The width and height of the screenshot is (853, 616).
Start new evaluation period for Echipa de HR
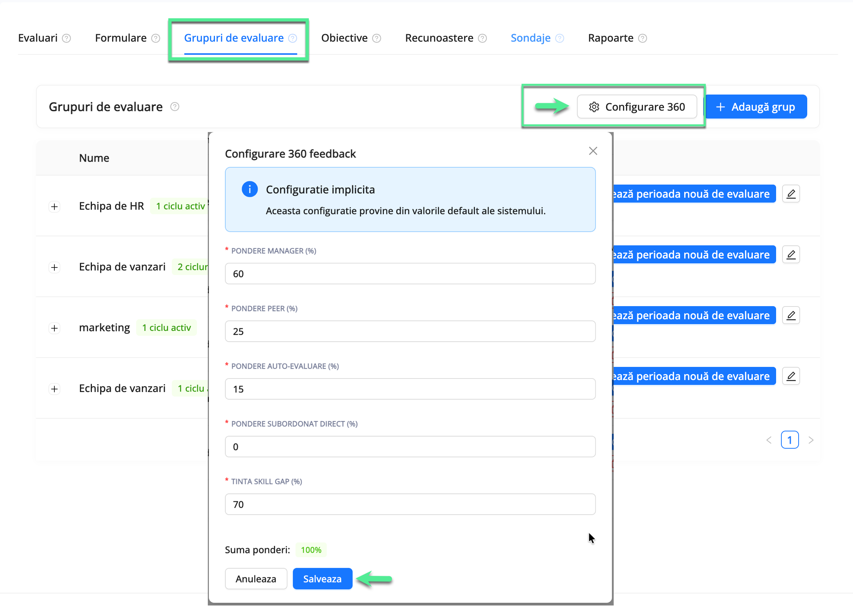click(695, 194)
